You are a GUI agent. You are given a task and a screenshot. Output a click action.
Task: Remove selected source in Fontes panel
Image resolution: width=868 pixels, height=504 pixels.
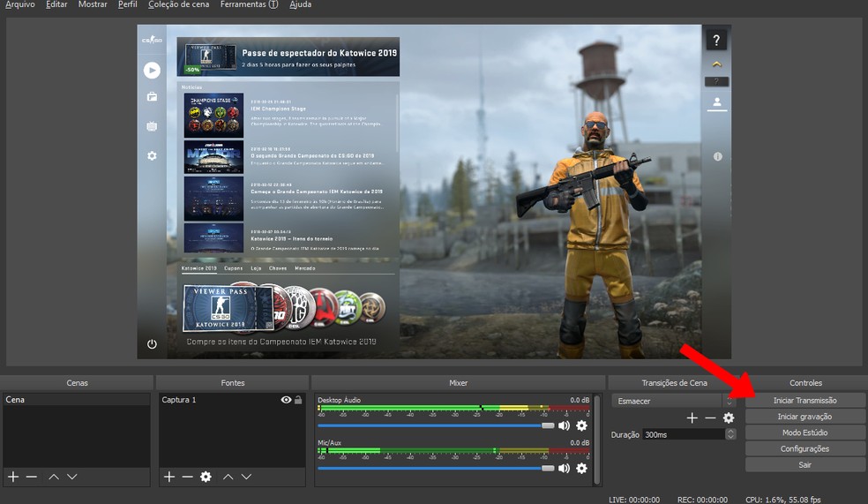coord(188,477)
